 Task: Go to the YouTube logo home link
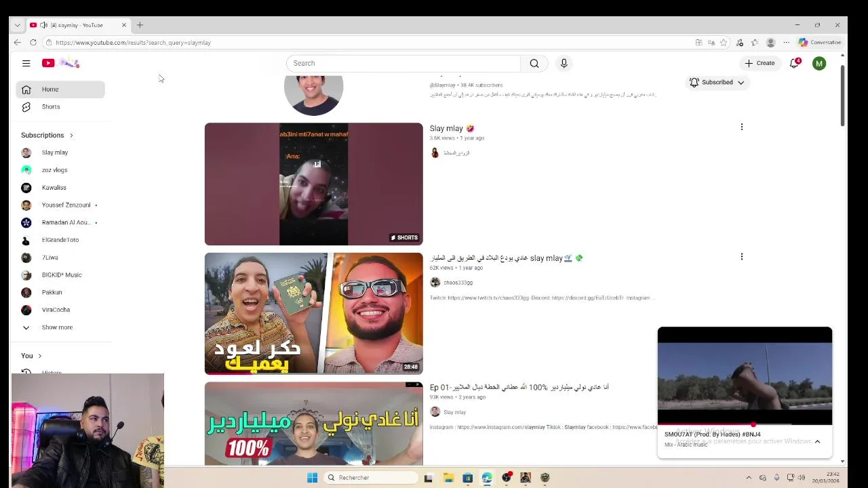[x=60, y=63]
